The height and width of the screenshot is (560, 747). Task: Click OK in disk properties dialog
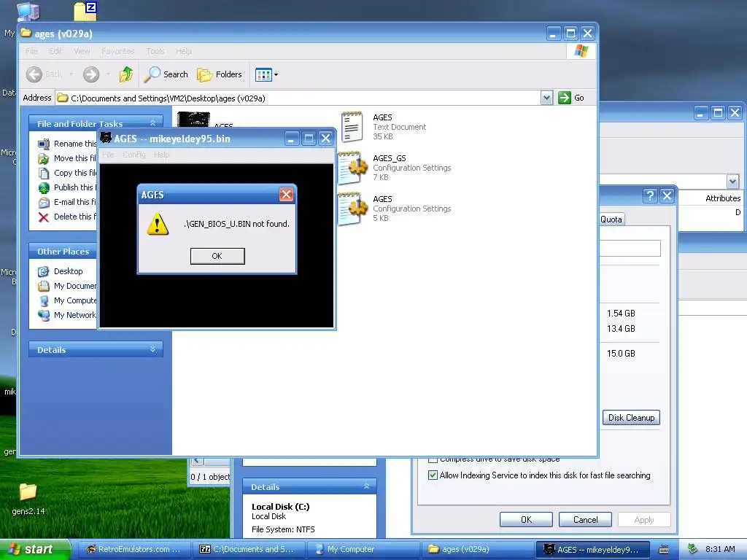point(526,519)
